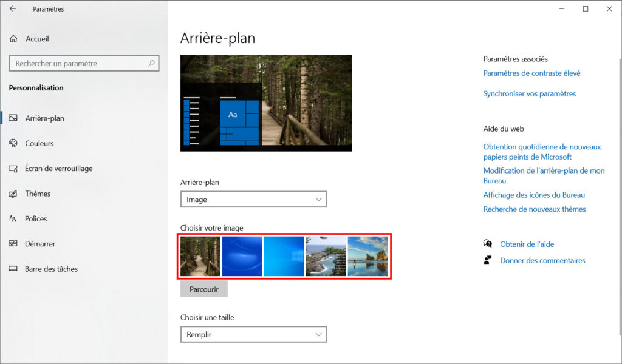Image resolution: width=622 pixels, height=364 pixels.
Task: Open Écran de verrouillage settings
Action: 59,169
